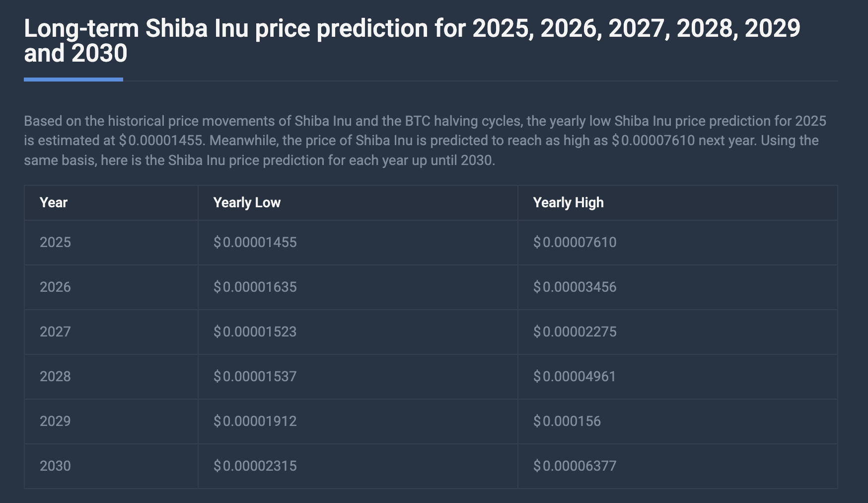868x503 pixels.
Task: Click the 2026 yearly high $0.00003456
Action: (x=575, y=287)
